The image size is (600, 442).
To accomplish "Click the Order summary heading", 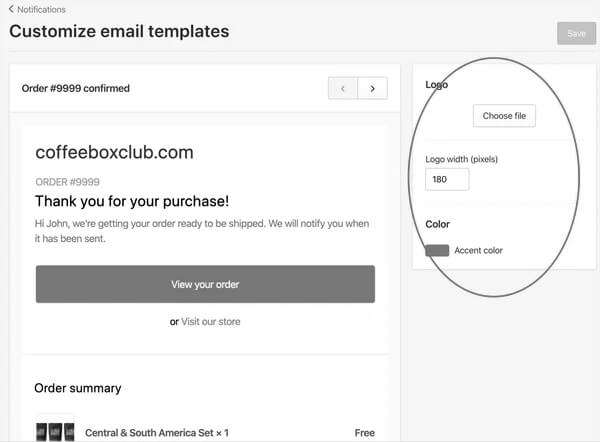I will [78, 388].
